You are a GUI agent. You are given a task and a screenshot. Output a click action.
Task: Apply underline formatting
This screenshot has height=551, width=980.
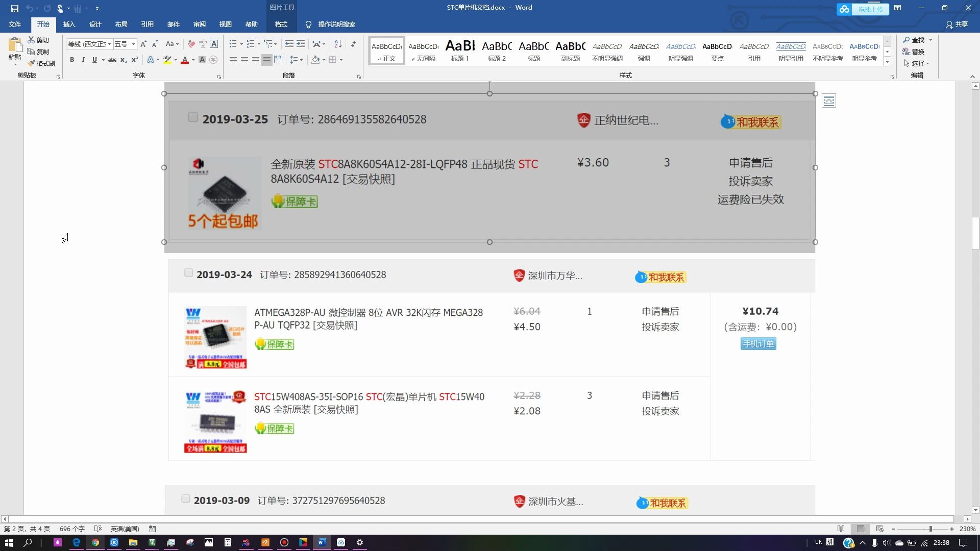tap(94, 60)
